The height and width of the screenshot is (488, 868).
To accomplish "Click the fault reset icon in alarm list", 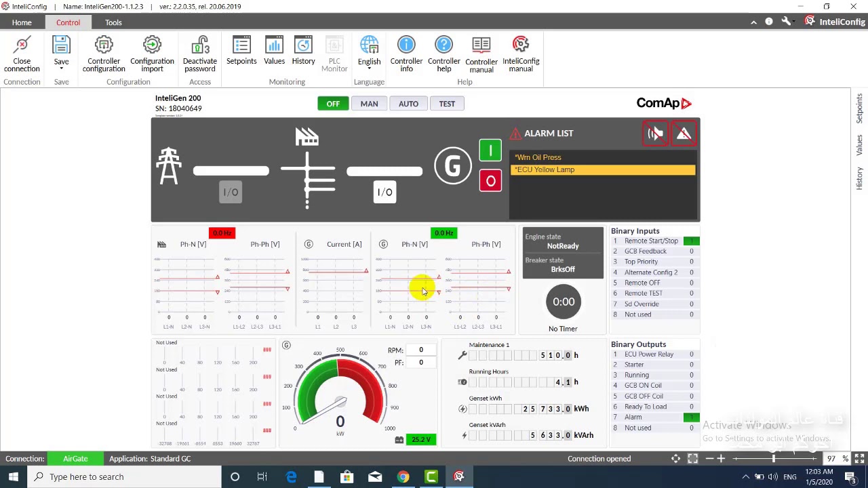I will tap(684, 134).
